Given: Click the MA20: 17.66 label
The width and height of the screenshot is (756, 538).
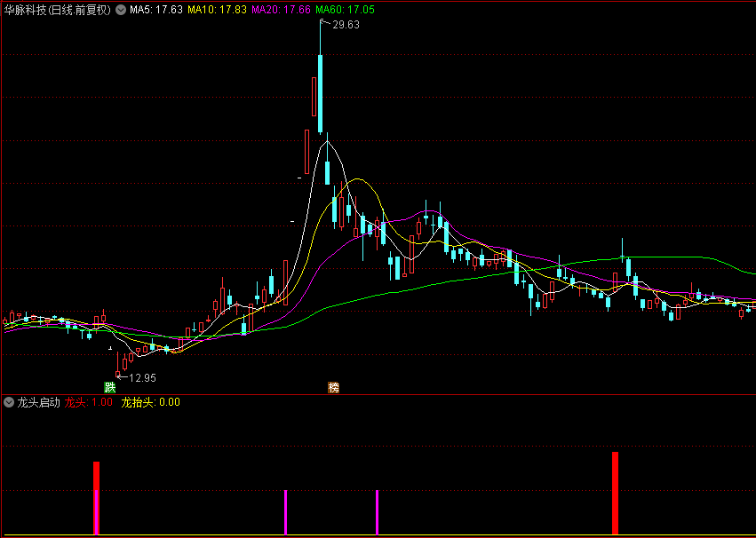Looking at the screenshot, I should pos(281,10).
